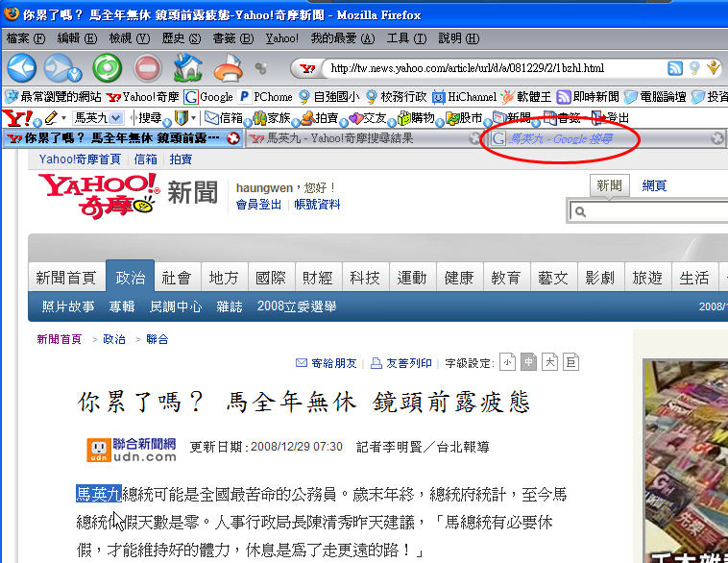Image resolution: width=728 pixels, height=563 pixels.
Task: Close the 你累了嗎 news tab
Action: pos(232,138)
